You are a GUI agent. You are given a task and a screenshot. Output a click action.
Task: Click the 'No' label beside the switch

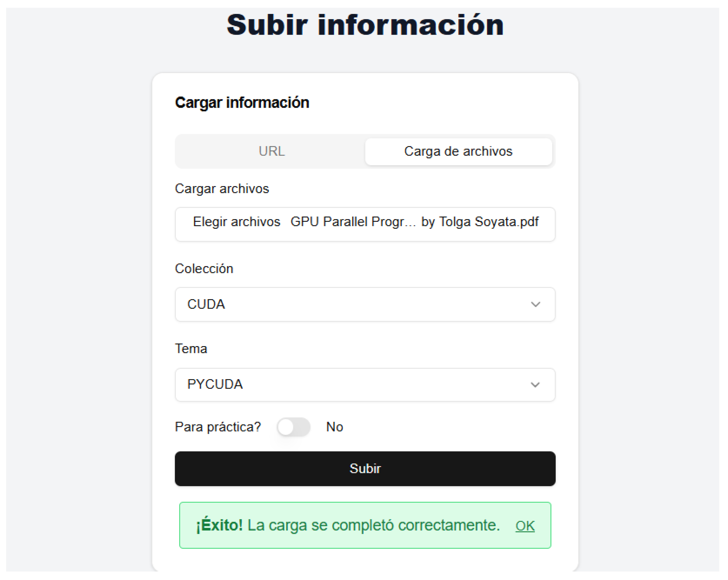point(334,427)
